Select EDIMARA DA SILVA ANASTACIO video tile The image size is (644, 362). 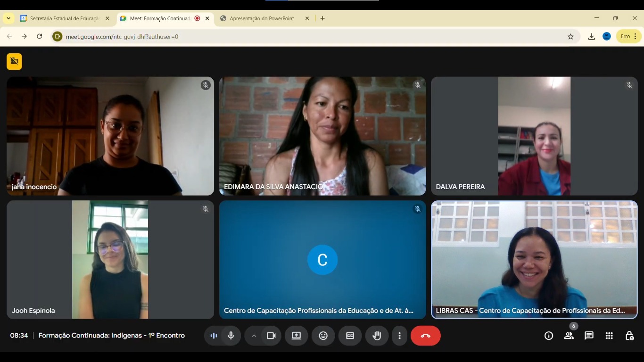322,136
